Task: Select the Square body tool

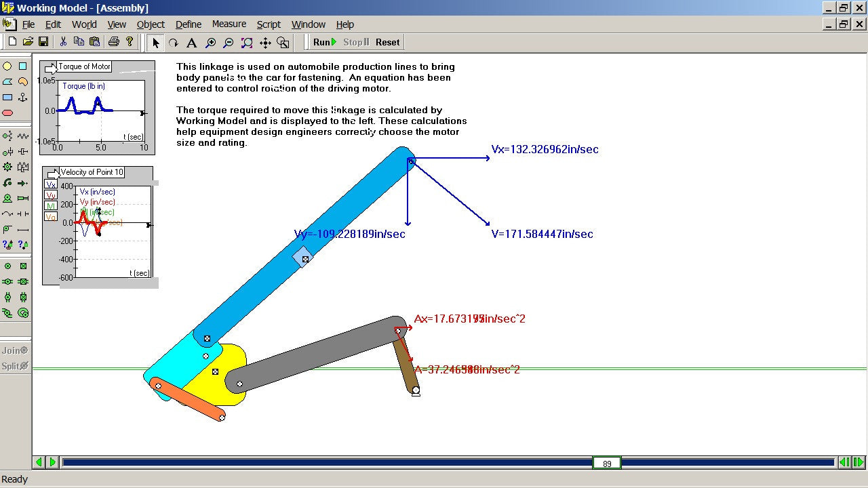Action: [23, 66]
